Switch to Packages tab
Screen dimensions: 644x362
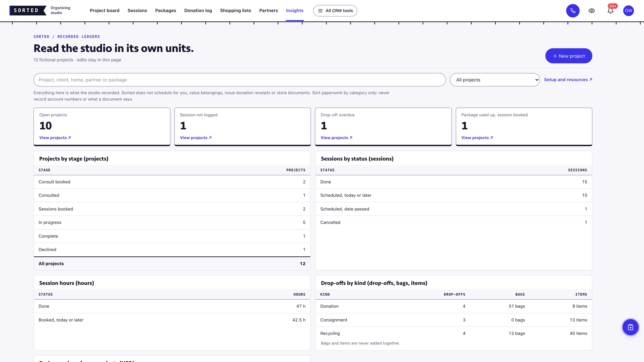[166, 11]
